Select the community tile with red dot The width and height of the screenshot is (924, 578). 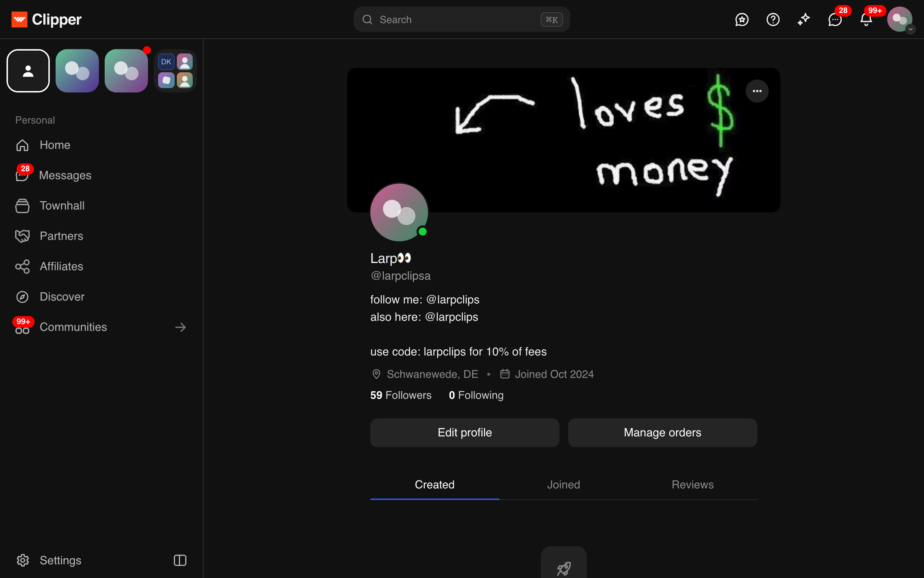point(126,71)
